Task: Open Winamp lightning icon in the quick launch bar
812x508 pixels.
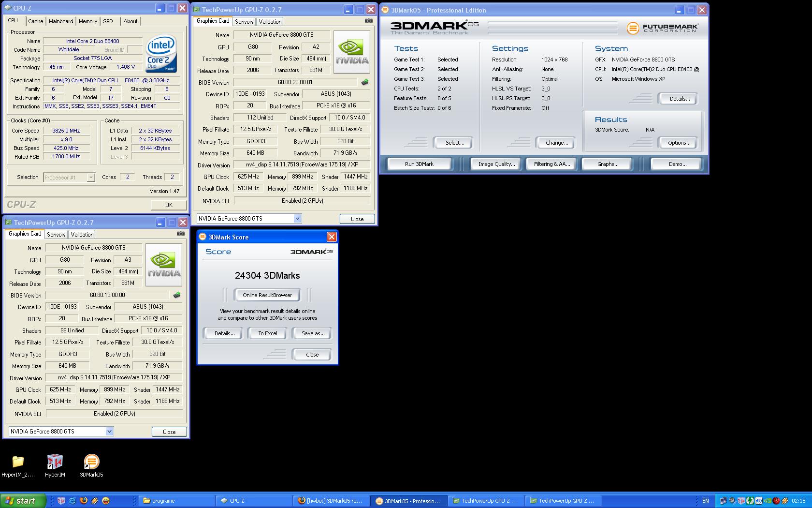Action: [95, 501]
